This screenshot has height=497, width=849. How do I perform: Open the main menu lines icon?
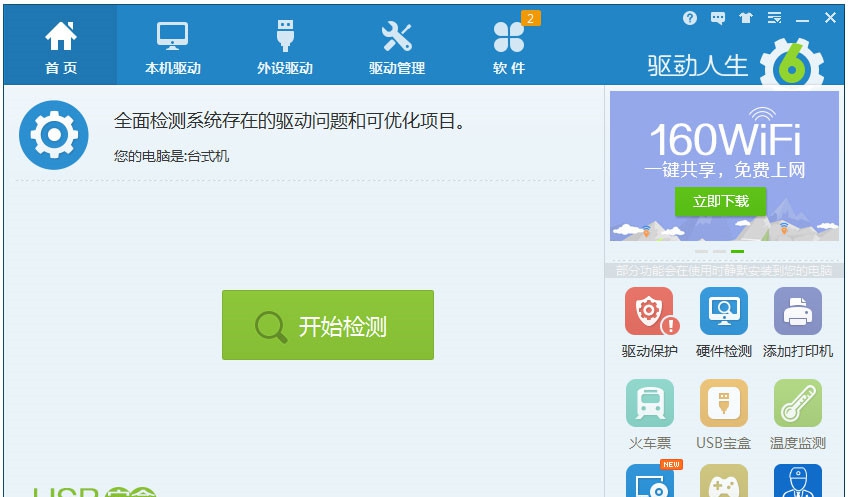pyautogui.click(x=774, y=18)
